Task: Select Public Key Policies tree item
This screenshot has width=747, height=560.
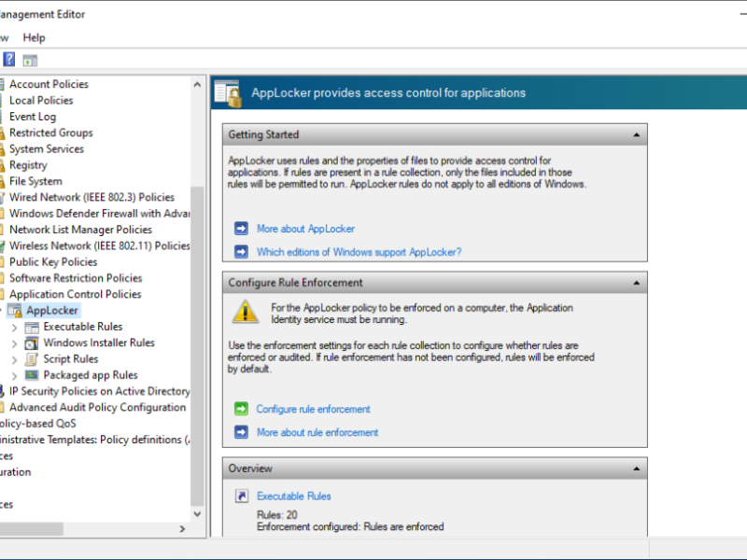Action: coord(53,262)
